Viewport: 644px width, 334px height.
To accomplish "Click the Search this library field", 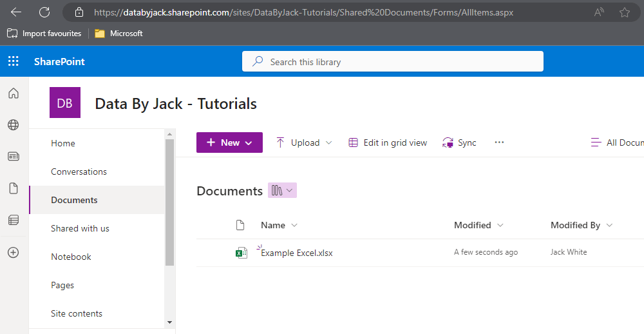I will tap(393, 62).
